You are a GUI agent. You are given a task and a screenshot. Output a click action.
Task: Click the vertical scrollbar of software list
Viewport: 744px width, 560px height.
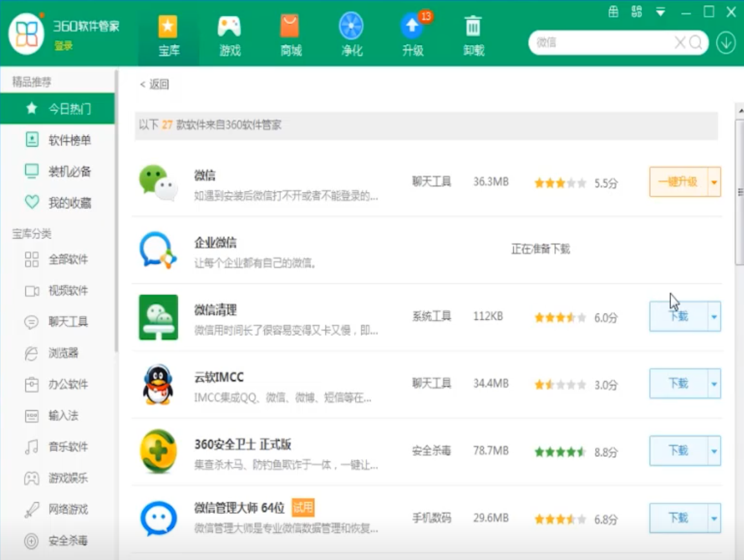coord(739,194)
